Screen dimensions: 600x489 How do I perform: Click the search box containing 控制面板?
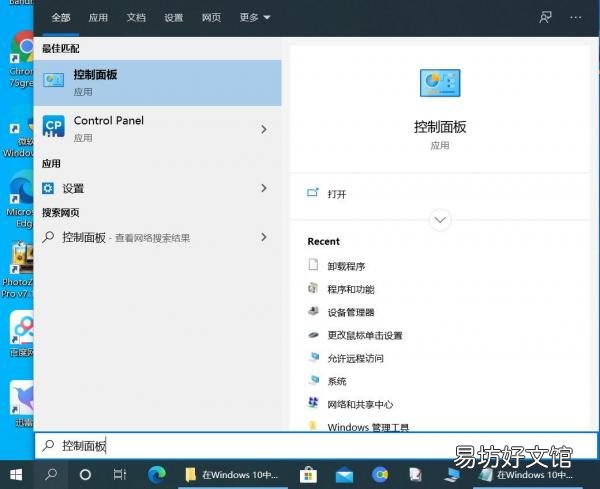pos(316,446)
